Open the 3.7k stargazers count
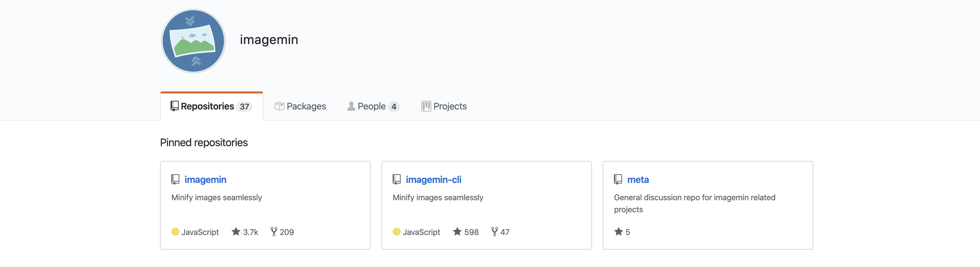The height and width of the screenshot is (267, 980). pyautogui.click(x=250, y=232)
